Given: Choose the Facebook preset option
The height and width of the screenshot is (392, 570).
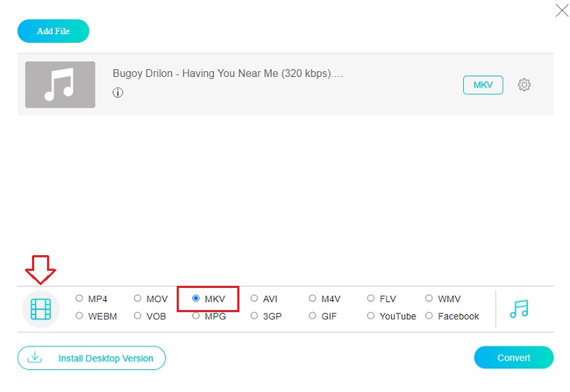Looking at the screenshot, I should pyautogui.click(x=429, y=316).
